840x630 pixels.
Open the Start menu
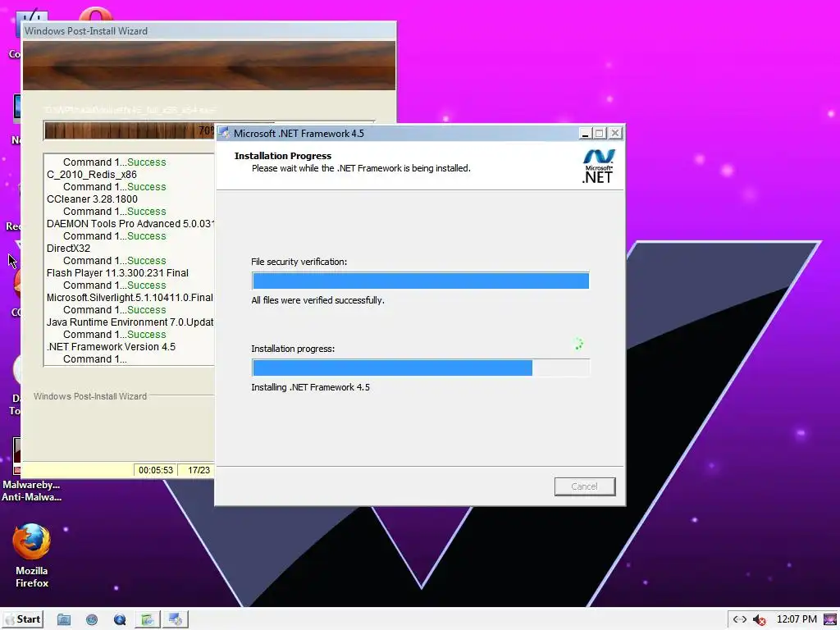pyautogui.click(x=23, y=619)
